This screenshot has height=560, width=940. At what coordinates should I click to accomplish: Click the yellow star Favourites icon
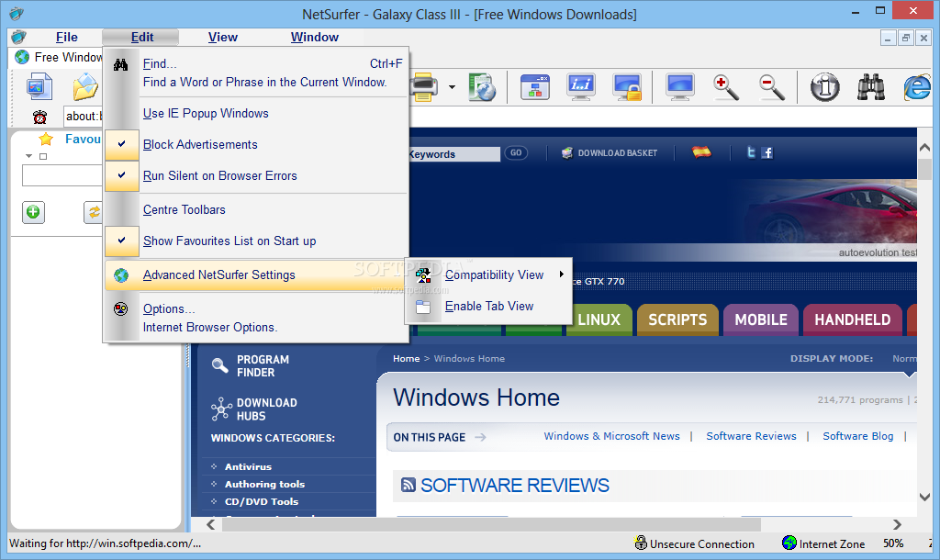[x=46, y=140]
